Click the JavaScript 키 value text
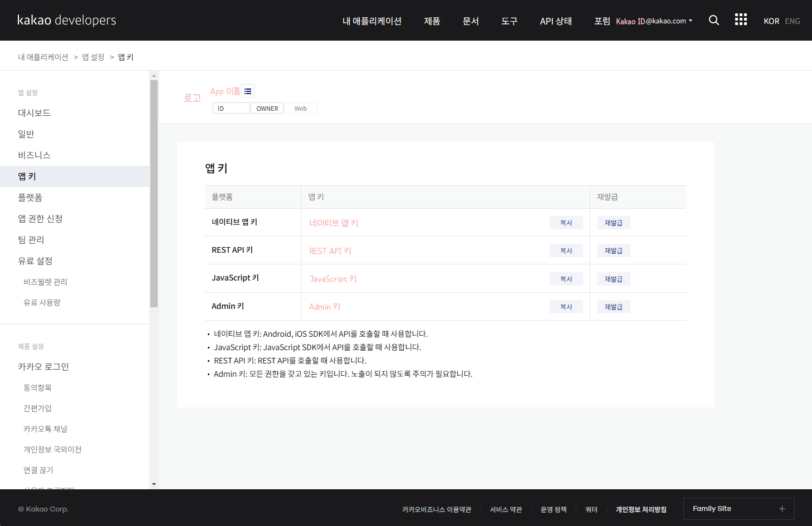 [333, 279]
